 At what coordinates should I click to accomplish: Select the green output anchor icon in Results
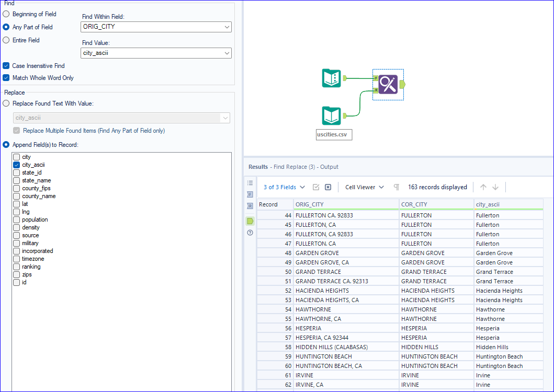point(250,221)
